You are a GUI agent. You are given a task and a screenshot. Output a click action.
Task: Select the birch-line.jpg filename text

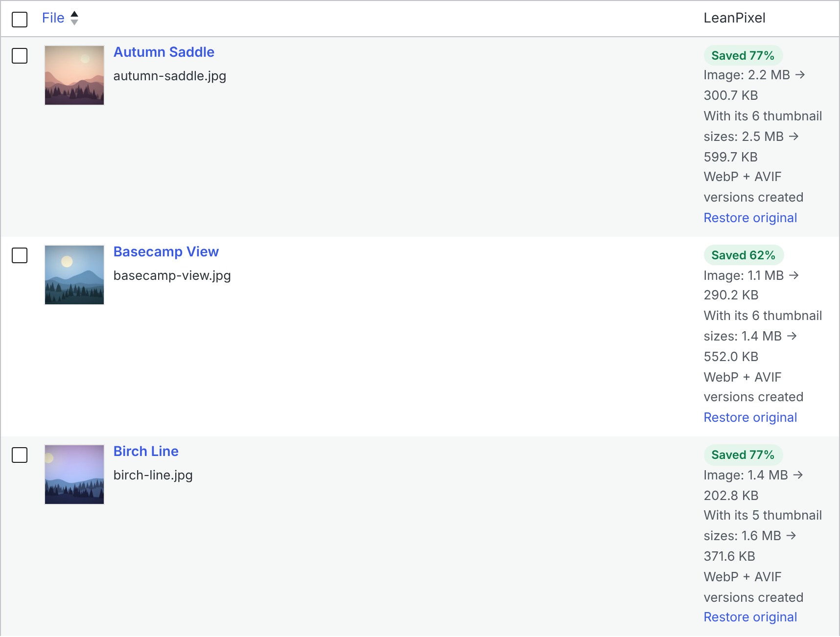coord(153,475)
